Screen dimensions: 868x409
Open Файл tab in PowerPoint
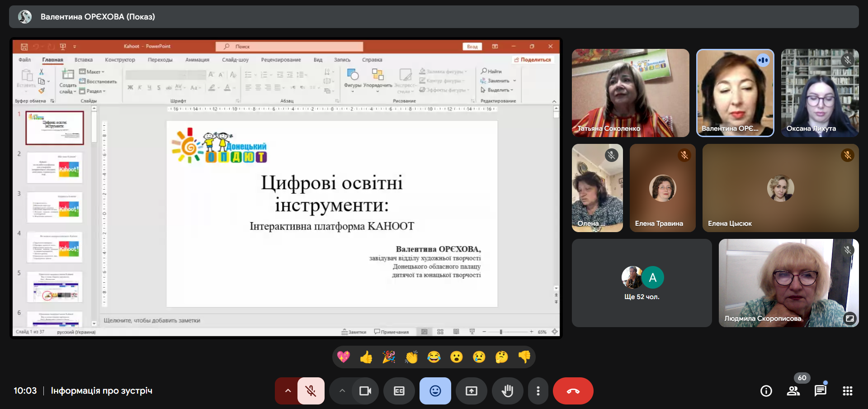(24, 60)
